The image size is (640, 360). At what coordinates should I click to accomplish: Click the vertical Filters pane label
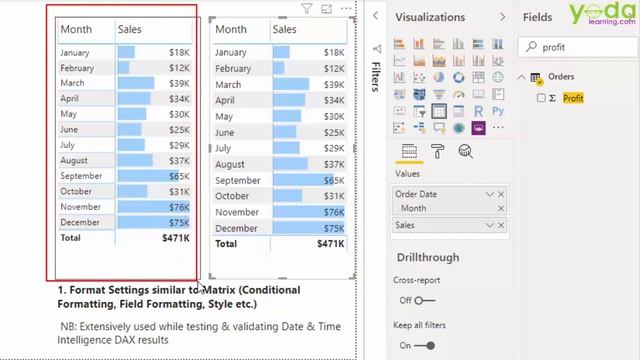tap(376, 76)
